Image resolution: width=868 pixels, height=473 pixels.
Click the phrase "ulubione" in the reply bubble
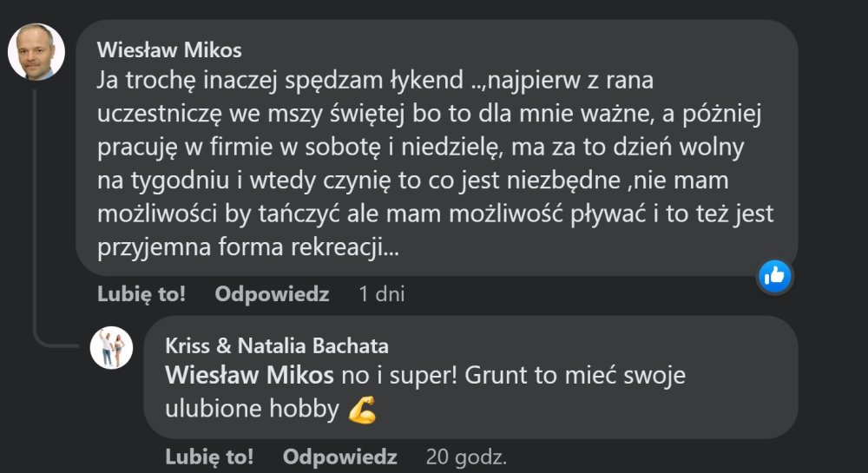(x=213, y=410)
